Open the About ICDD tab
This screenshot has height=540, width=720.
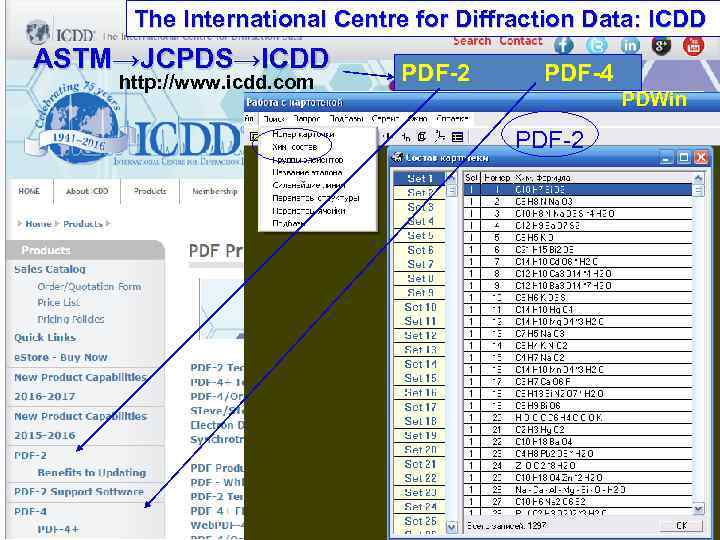click(87, 191)
